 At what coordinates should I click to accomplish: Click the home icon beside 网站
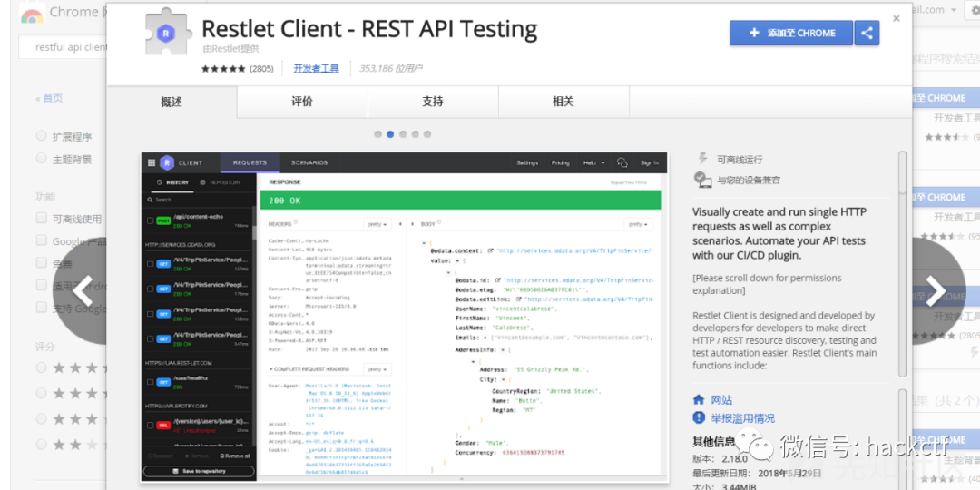pyautogui.click(x=699, y=399)
